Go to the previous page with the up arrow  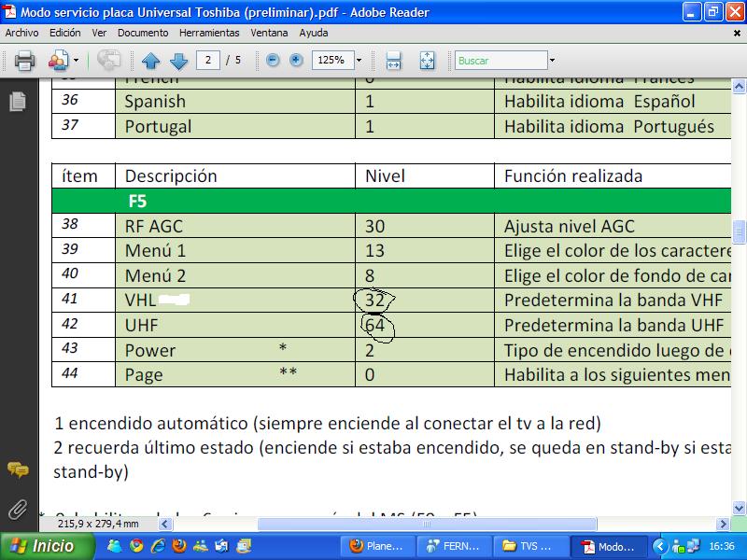(x=150, y=61)
